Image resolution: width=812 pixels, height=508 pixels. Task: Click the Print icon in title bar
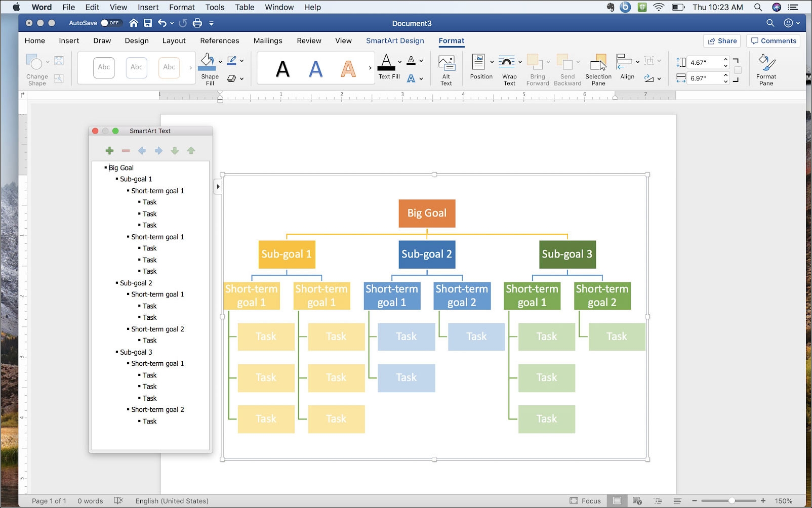tap(197, 23)
